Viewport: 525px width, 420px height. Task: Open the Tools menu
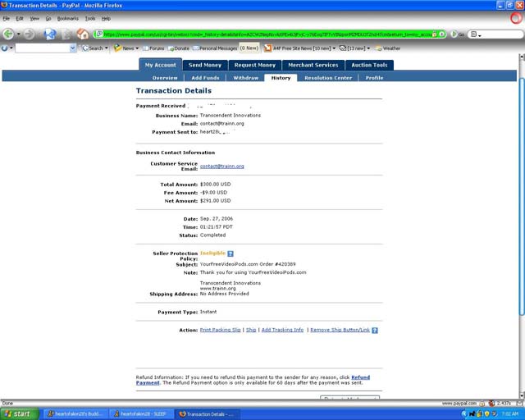click(90, 18)
